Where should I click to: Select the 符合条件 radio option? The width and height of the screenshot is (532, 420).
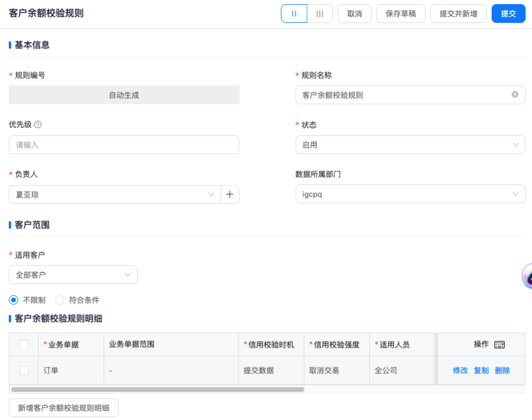coord(60,300)
